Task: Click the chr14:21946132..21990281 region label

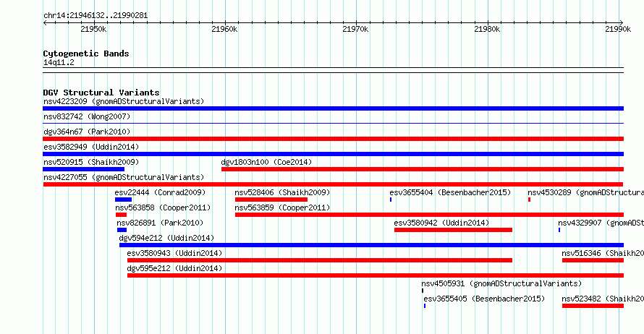Action: pos(96,16)
